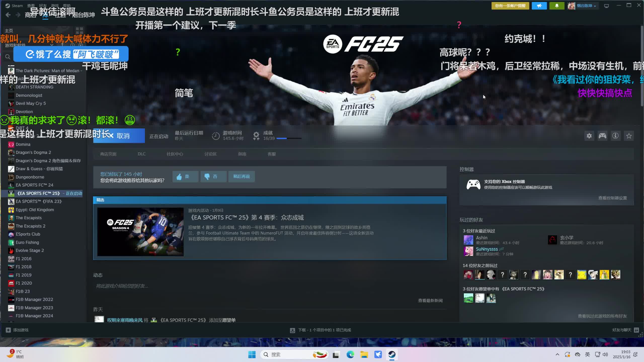The height and width of the screenshot is (362, 644).
Task: Open downloads status icon
Action: click(x=292, y=330)
